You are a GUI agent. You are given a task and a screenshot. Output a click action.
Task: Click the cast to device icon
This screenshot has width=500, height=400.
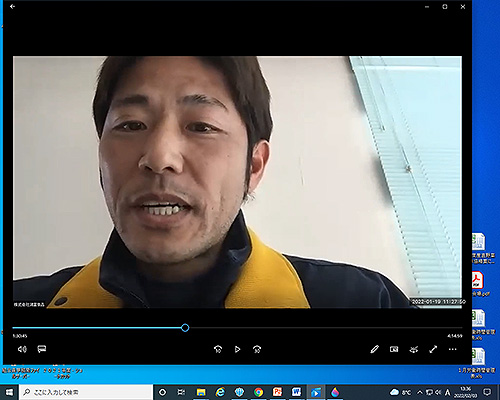click(414, 349)
